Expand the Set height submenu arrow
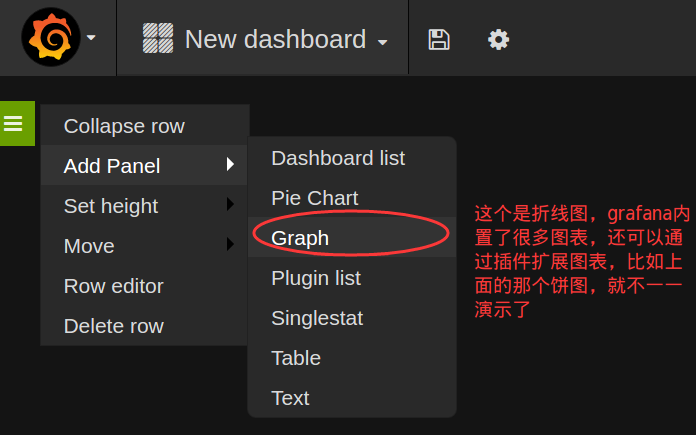The width and height of the screenshot is (696, 435). tap(230, 205)
